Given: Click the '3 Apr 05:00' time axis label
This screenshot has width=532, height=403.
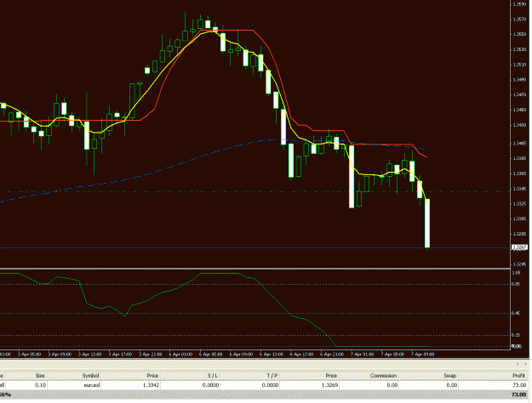Looking at the screenshot, I should [x=30, y=355].
